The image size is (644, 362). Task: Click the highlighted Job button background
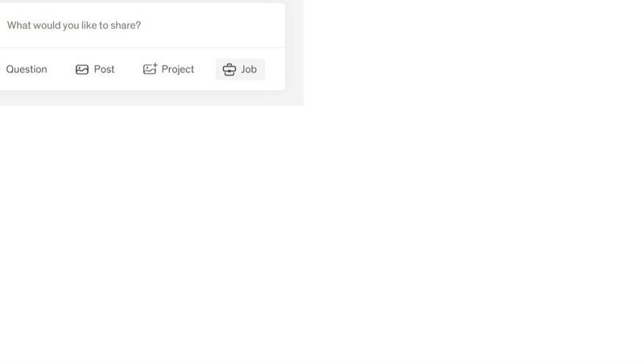click(x=240, y=69)
